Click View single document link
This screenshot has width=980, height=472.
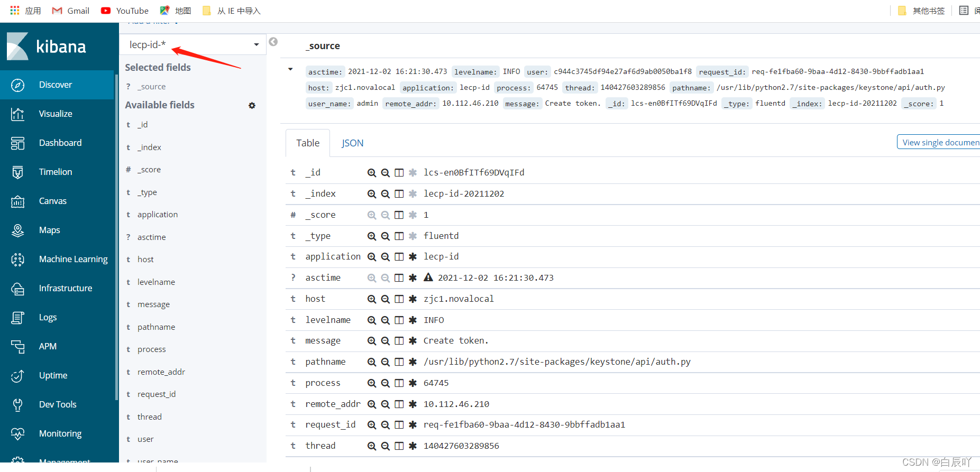(x=938, y=142)
